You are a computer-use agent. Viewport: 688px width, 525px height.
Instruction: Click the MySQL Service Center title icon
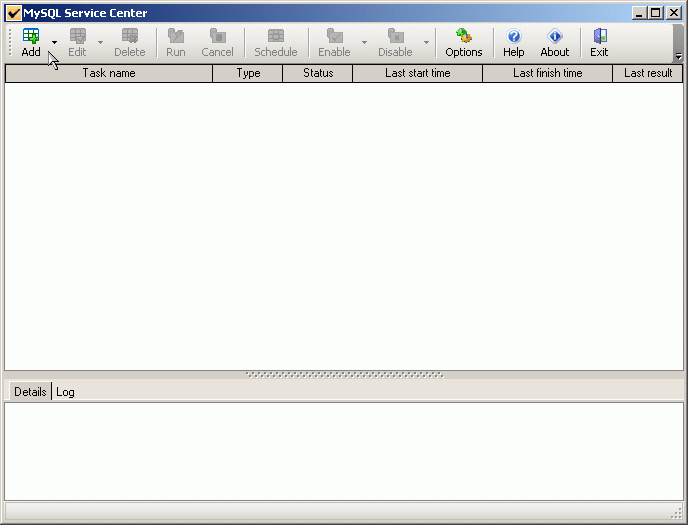pyautogui.click(x=14, y=13)
